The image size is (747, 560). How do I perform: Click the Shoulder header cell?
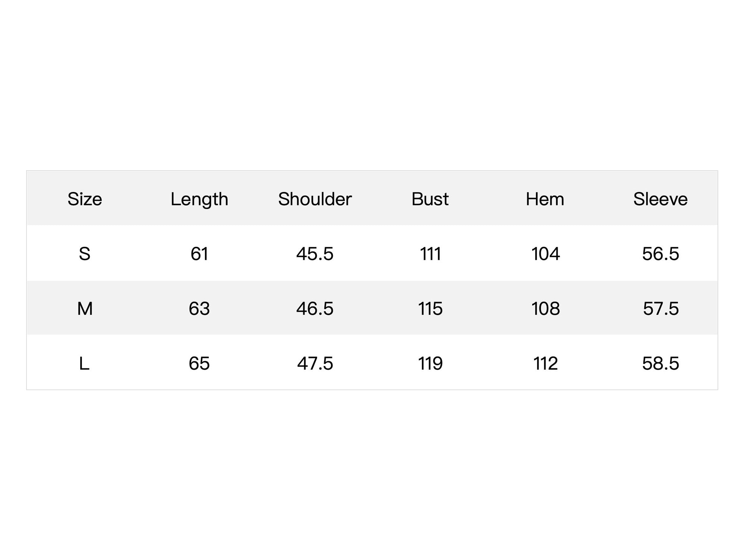(314, 199)
